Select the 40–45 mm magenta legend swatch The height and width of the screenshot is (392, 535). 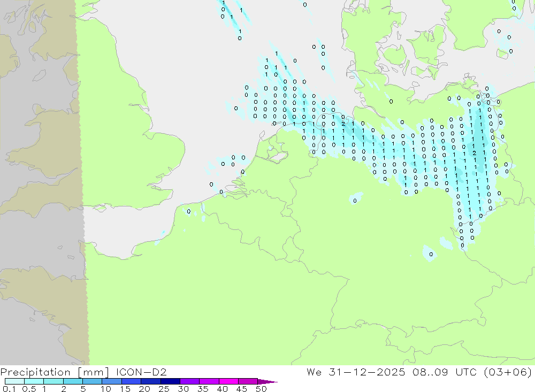[x=228, y=381]
